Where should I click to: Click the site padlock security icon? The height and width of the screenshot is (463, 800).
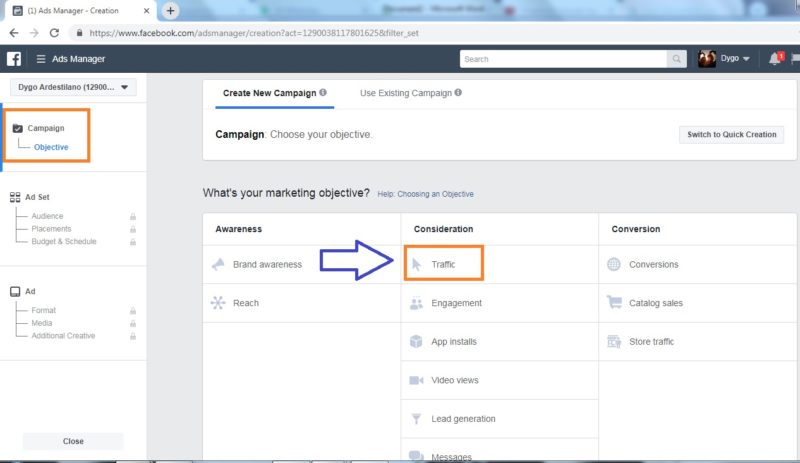coord(79,33)
